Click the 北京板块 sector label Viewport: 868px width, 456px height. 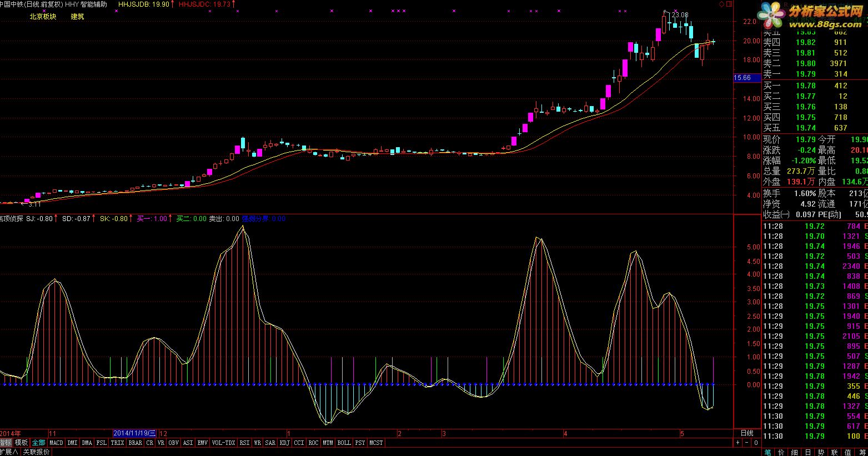click(x=43, y=17)
